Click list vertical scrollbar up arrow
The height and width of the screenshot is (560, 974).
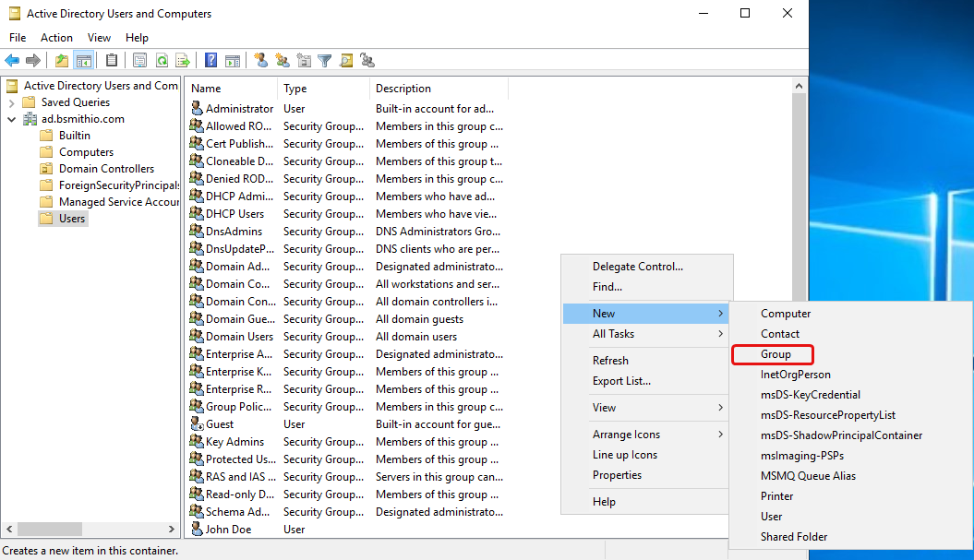pyautogui.click(x=799, y=87)
